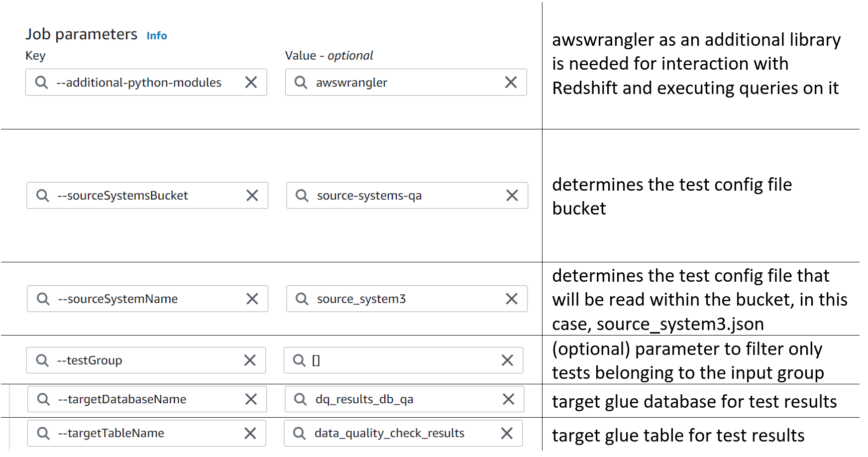Clear the dq_results_db_qa value with X
Screen dimensions: 868x457
[509, 399]
